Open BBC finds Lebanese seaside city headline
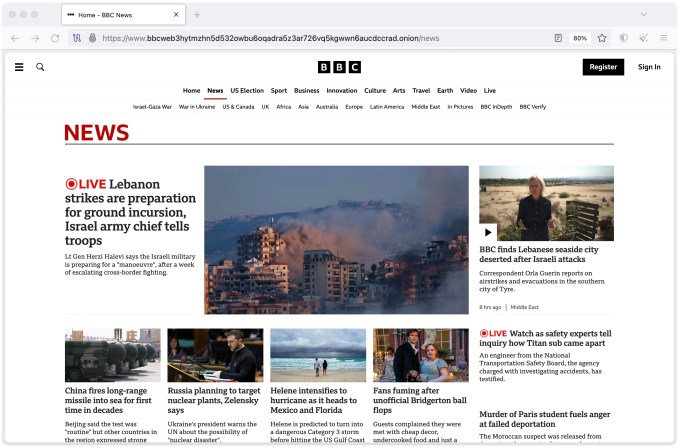680x448 pixels. [x=539, y=254]
